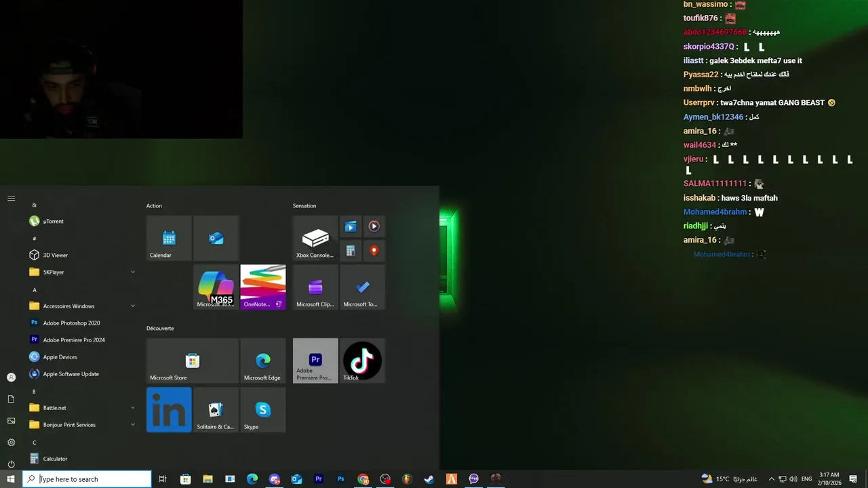This screenshot has height=488, width=868.
Task: Open Outlook from the taskbar
Action: click(x=296, y=479)
